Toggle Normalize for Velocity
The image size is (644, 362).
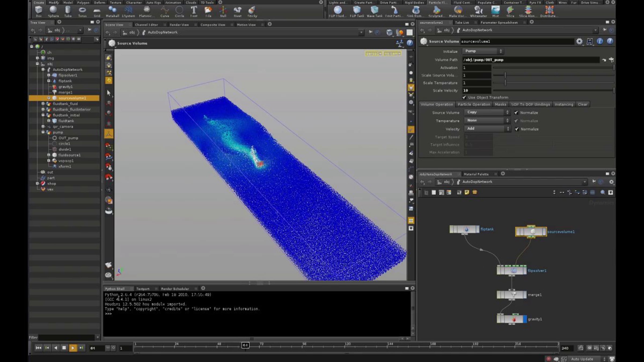(517, 129)
